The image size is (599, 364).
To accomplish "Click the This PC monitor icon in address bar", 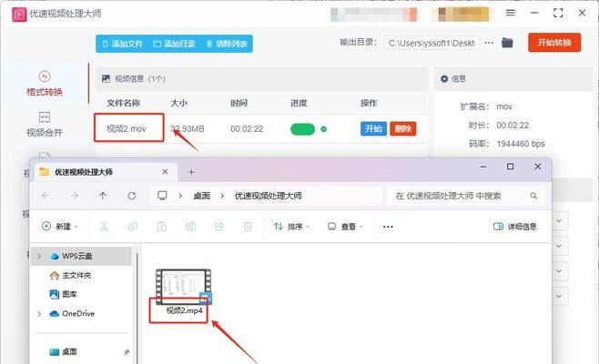I will point(162,196).
